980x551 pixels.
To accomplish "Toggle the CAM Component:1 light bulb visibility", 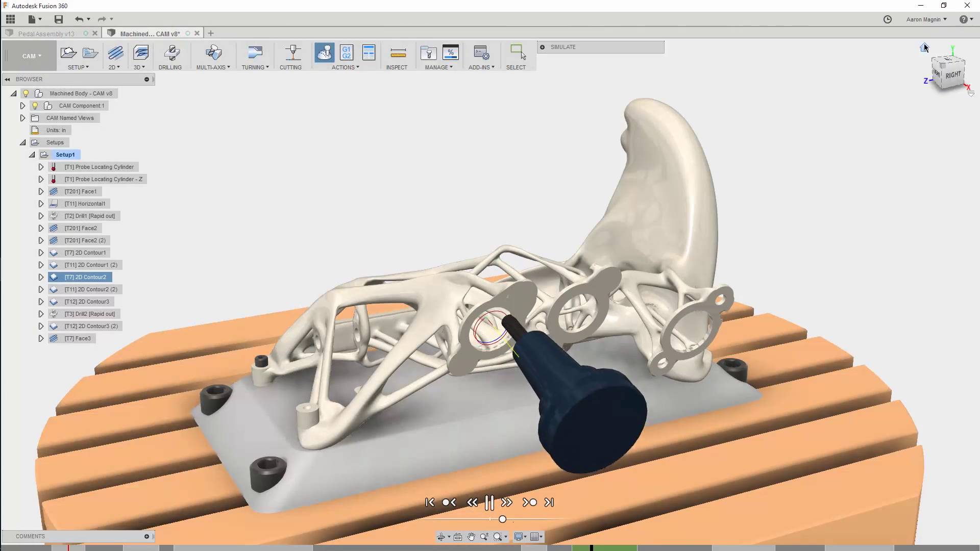I will click(35, 106).
